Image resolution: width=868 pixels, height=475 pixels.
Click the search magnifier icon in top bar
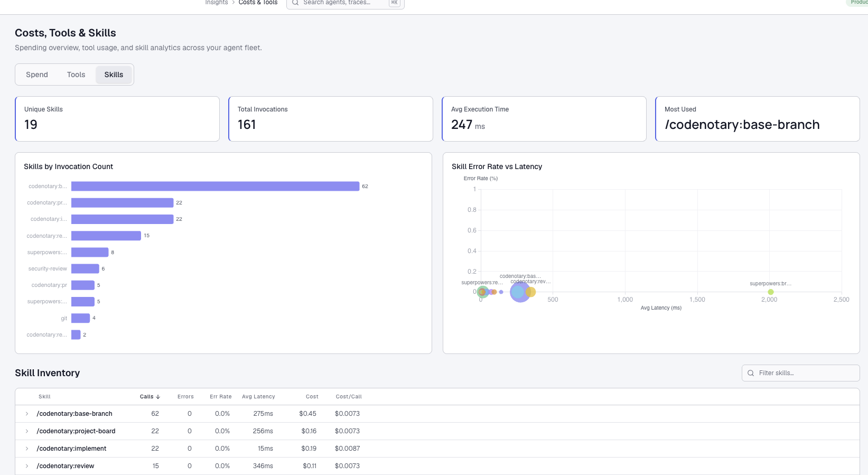[295, 3]
